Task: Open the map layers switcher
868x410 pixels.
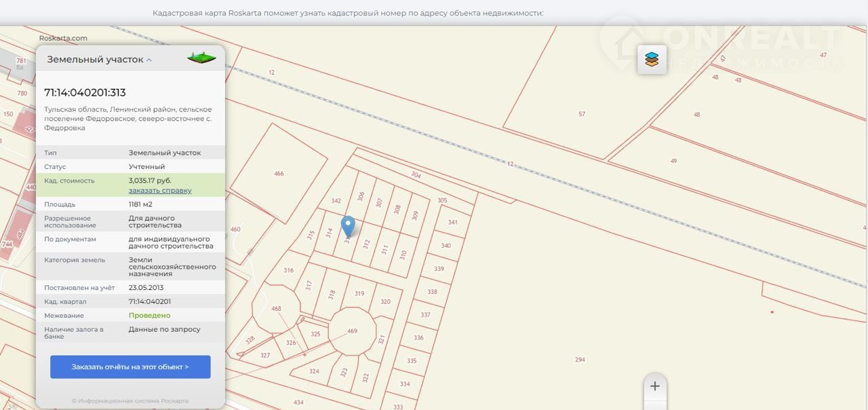Action: [652, 60]
